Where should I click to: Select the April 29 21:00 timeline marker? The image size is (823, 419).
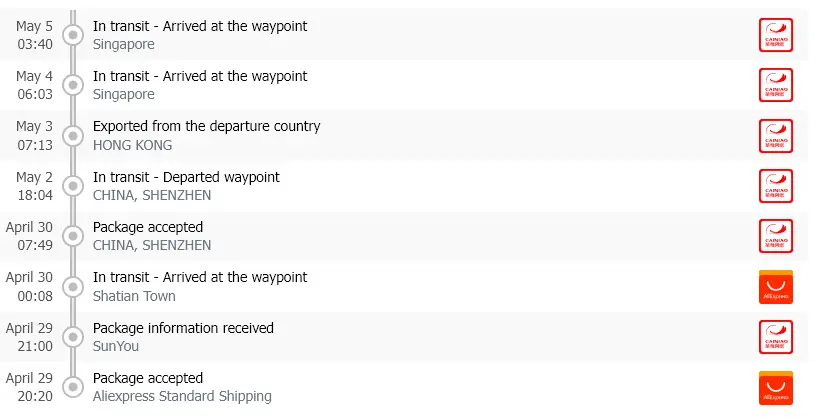[73, 337]
